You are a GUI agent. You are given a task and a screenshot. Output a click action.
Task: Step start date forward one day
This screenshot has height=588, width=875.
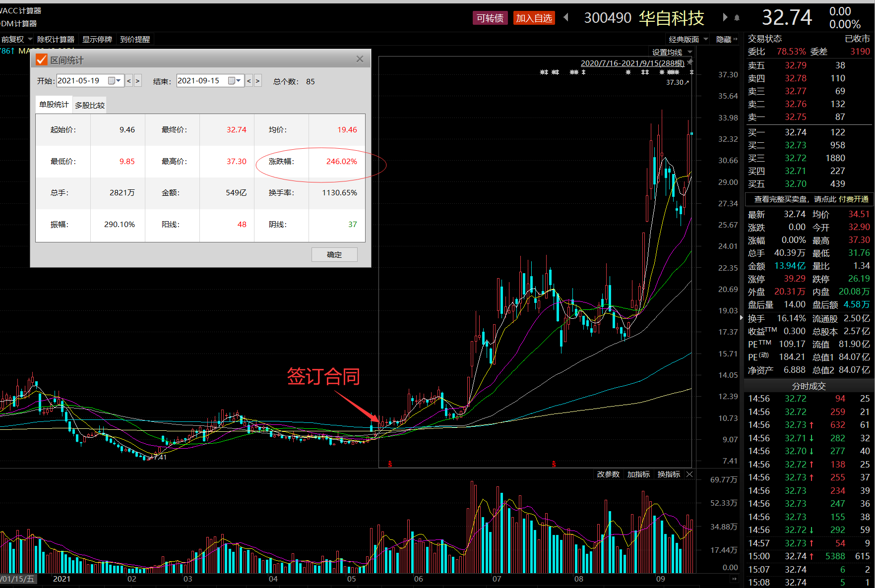pyautogui.click(x=137, y=81)
